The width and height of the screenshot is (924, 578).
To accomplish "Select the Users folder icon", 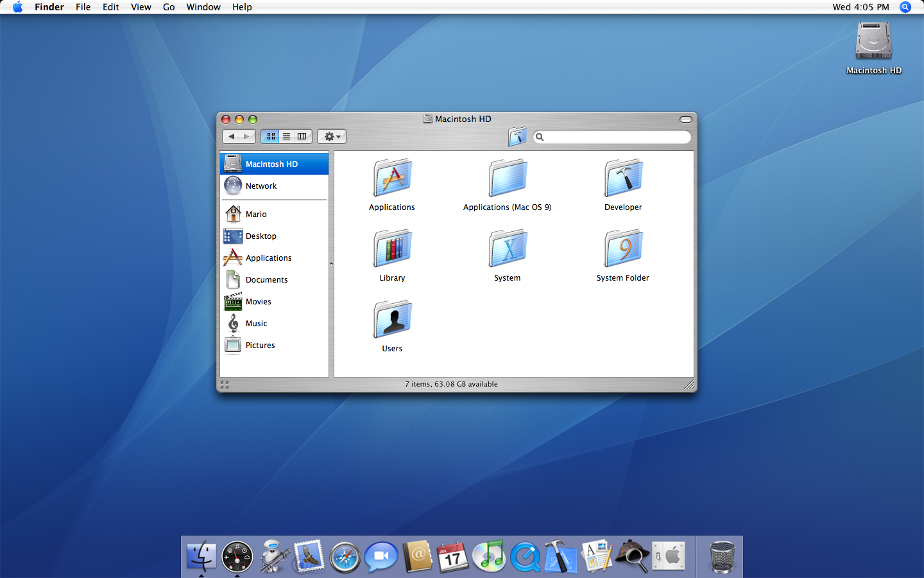I will pyautogui.click(x=392, y=319).
